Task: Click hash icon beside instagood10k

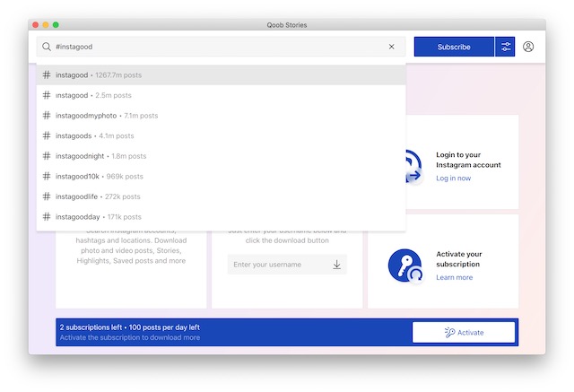Action: (x=47, y=176)
